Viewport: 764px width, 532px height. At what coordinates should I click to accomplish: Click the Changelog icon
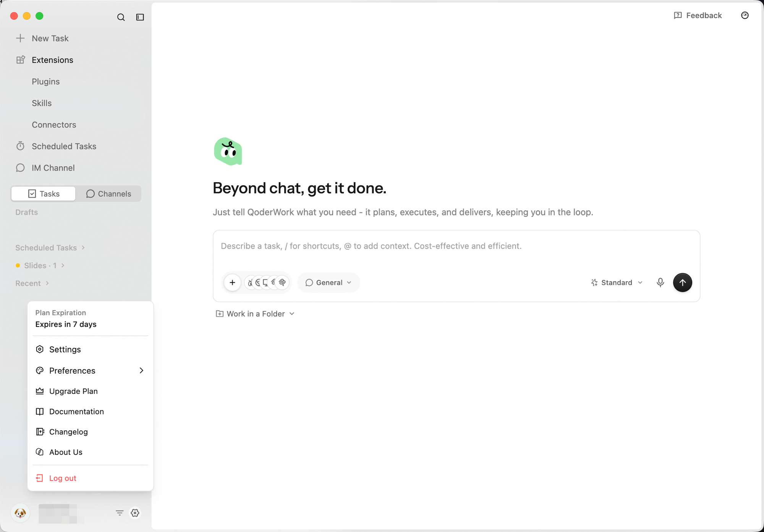coord(40,432)
